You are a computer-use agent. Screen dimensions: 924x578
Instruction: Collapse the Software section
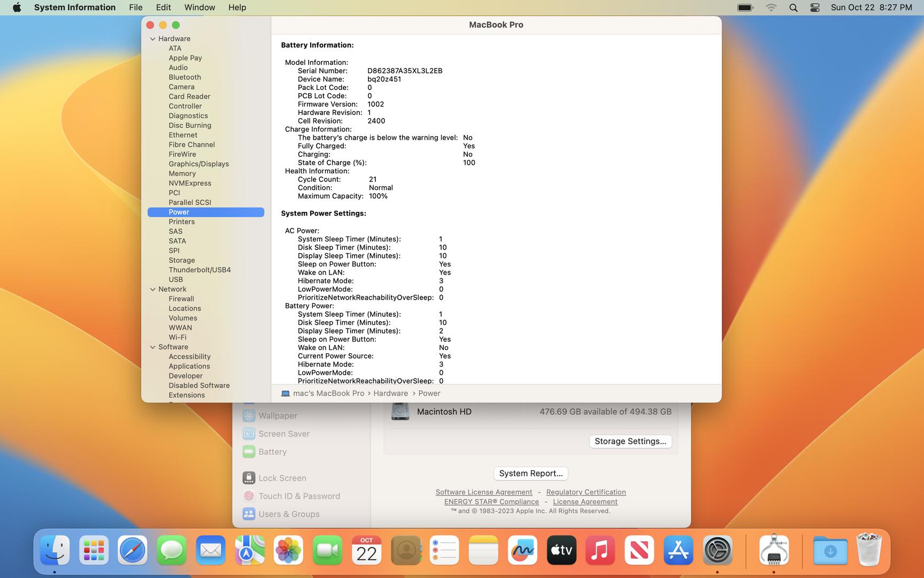[x=153, y=347]
